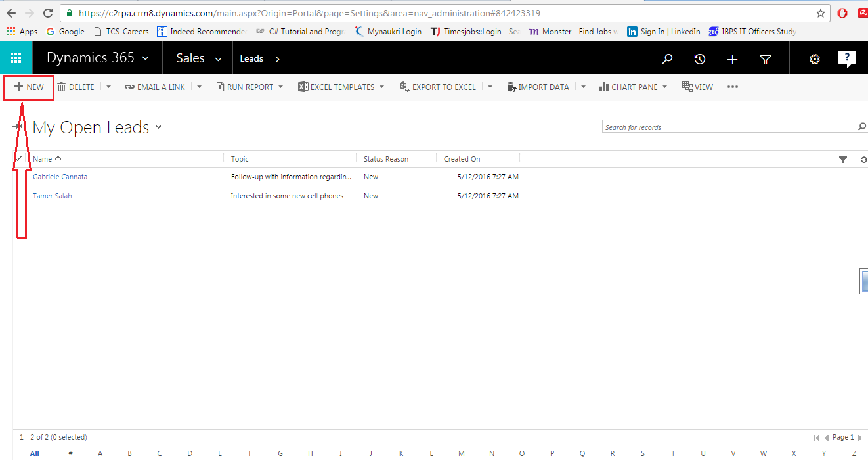Viewport: 868px width, 460px height.
Task: Click the search records magnifier icon
Action: coord(862,127)
